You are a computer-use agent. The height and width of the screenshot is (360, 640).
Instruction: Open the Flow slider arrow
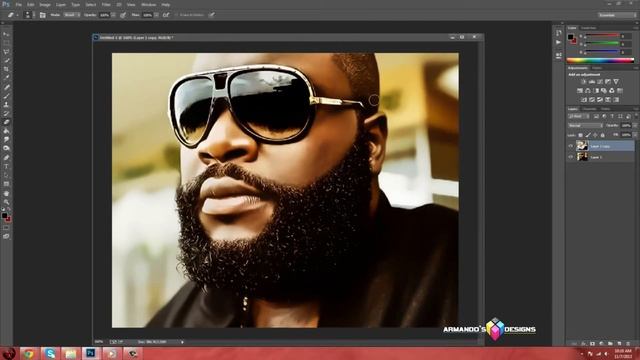[156, 15]
